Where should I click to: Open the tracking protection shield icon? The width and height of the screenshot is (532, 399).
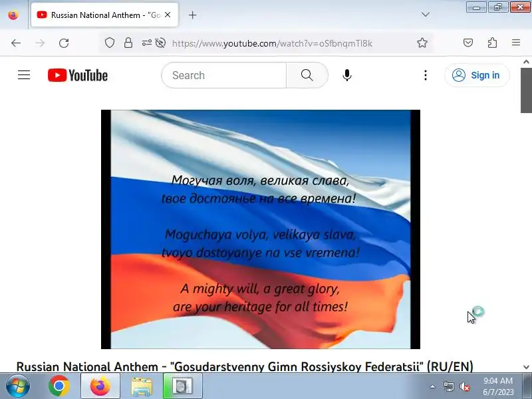pos(109,43)
